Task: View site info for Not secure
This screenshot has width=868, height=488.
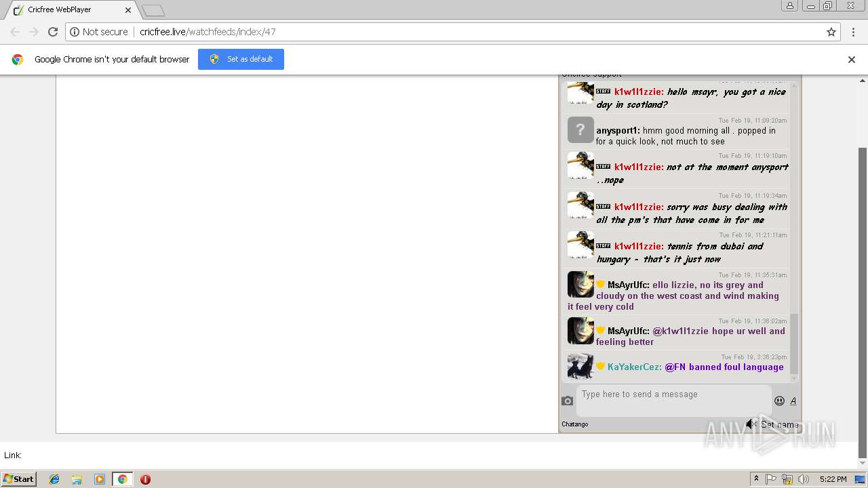Action: [x=99, y=32]
